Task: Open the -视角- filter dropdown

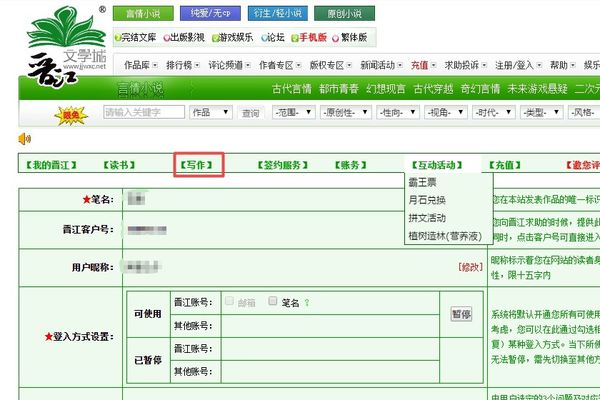Action: pyautogui.click(x=445, y=113)
